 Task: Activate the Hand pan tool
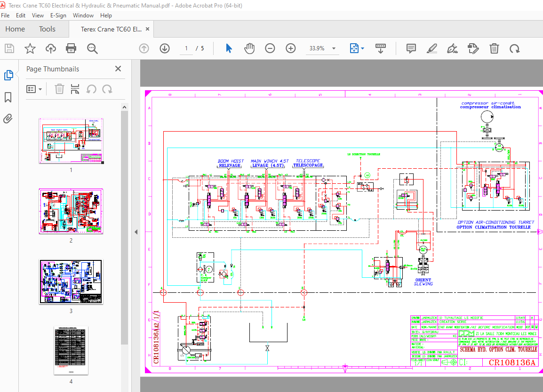tap(249, 48)
